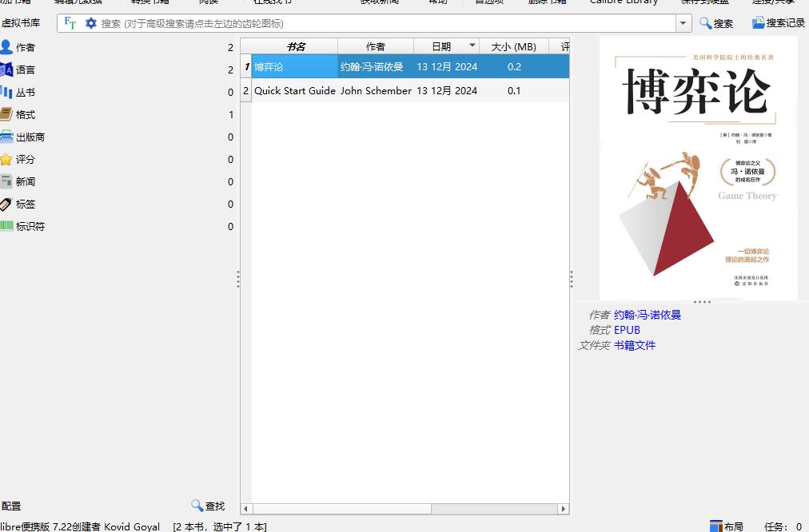Click the Find (查找) magnifier button
809x532 pixels.
point(207,506)
